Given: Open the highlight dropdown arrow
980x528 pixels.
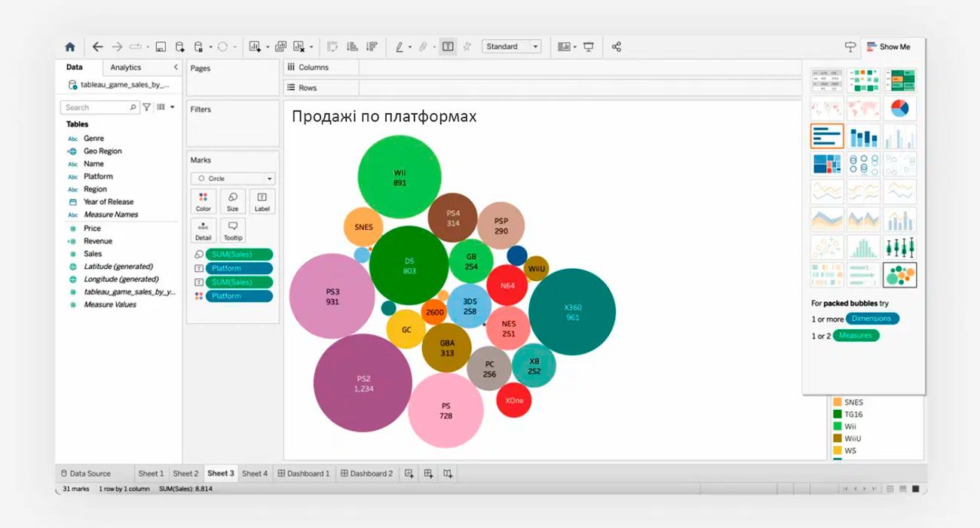Looking at the screenshot, I should point(410,47).
